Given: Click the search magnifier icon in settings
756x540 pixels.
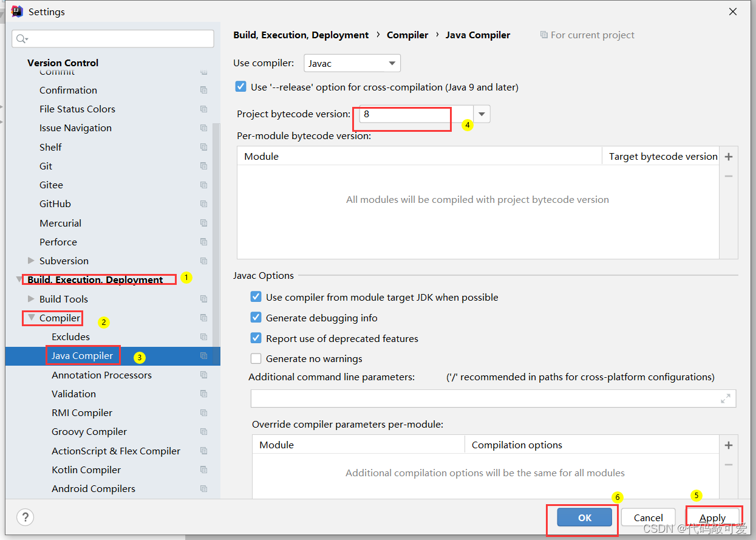Looking at the screenshot, I should tap(22, 39).
